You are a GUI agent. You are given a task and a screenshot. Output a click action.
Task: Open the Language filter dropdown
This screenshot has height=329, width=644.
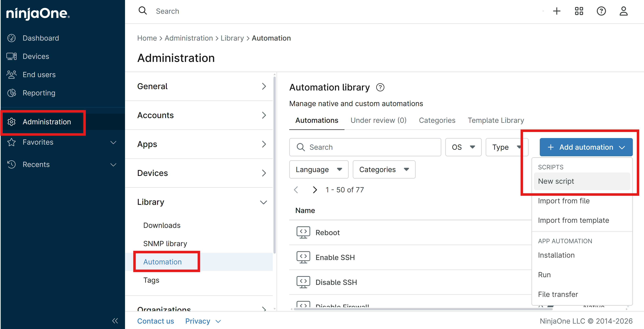tap(319, 169)
